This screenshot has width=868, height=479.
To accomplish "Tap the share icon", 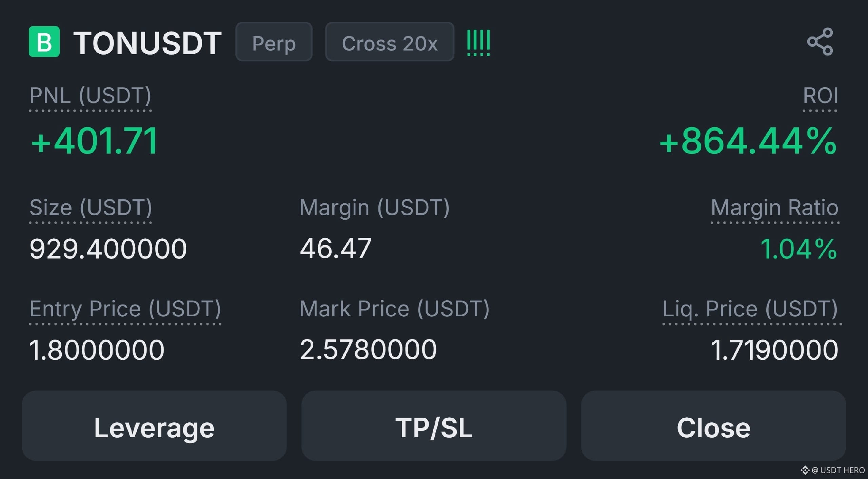I will [820, 41].
